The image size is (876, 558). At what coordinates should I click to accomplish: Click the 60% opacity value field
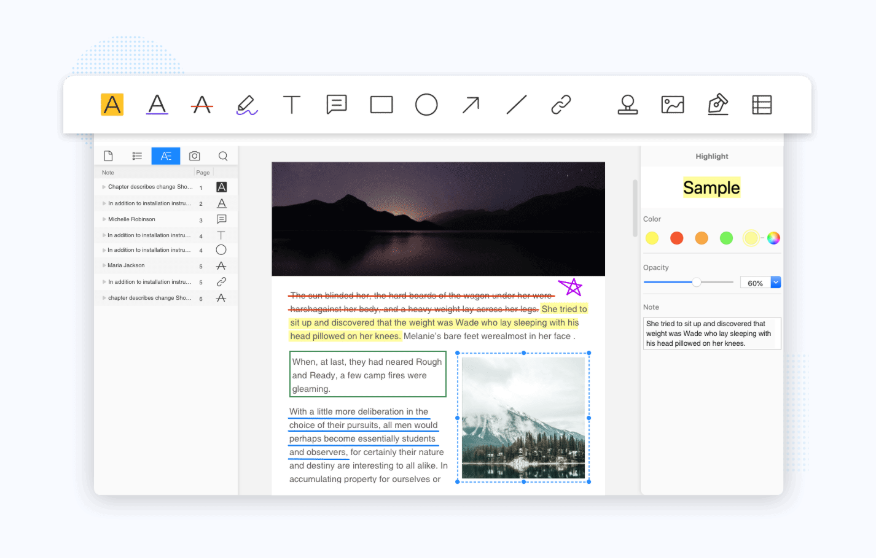(755, 283)
